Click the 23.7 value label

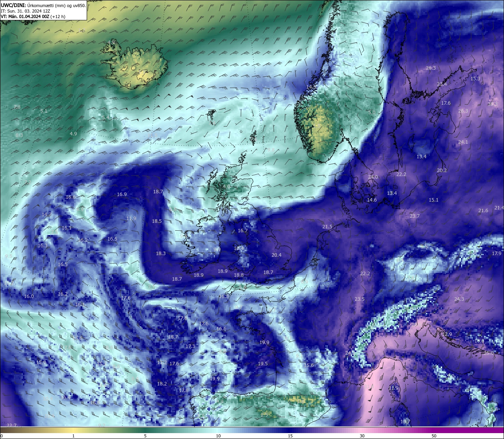[415, 216]
